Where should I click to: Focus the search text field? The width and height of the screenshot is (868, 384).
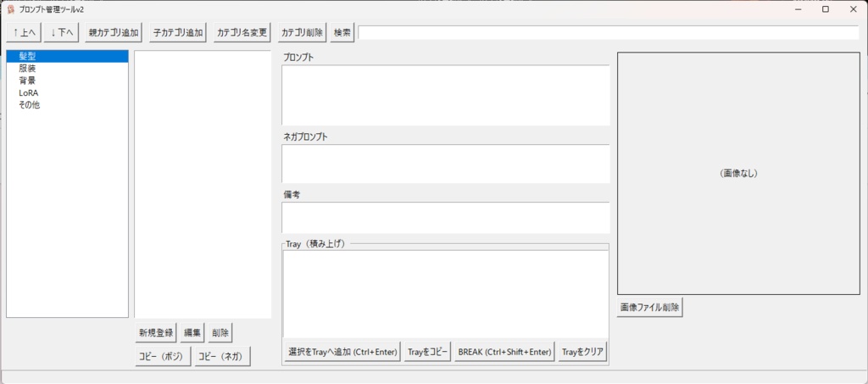(608, 33)
